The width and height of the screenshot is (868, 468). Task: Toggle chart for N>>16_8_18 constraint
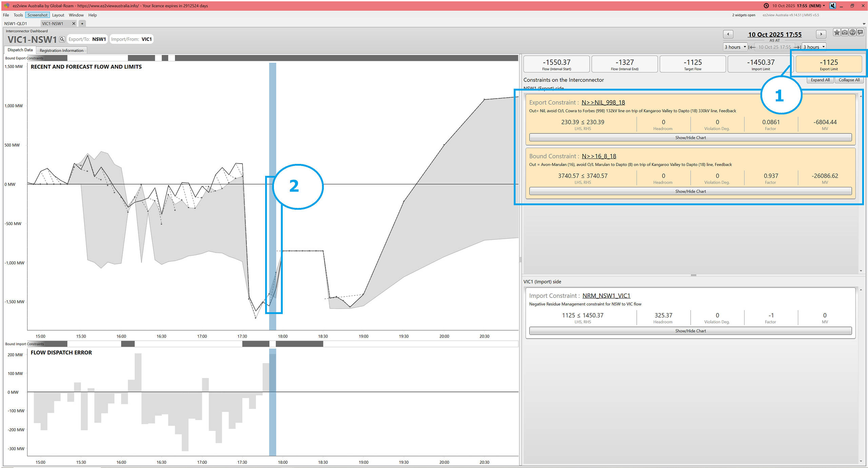(x=690, y=191)
